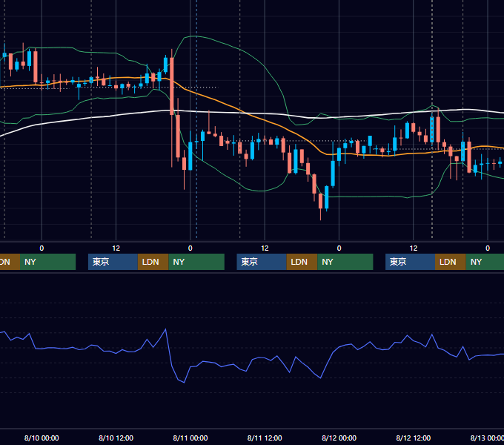Click the 東京 session block for 8/10

[x=113, y=262]
